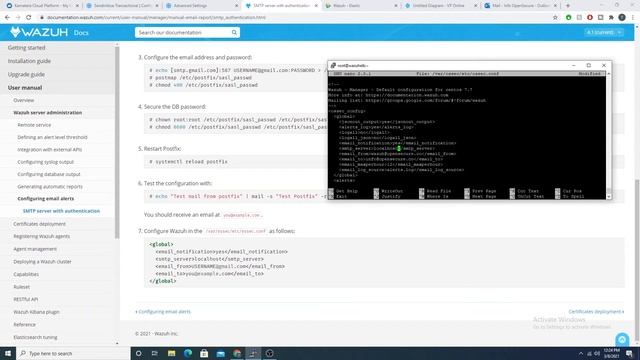The width and height of the screenshot is (640, 360).
Task: Open the Mail app on the taskbar
Action: coord(220,353)
